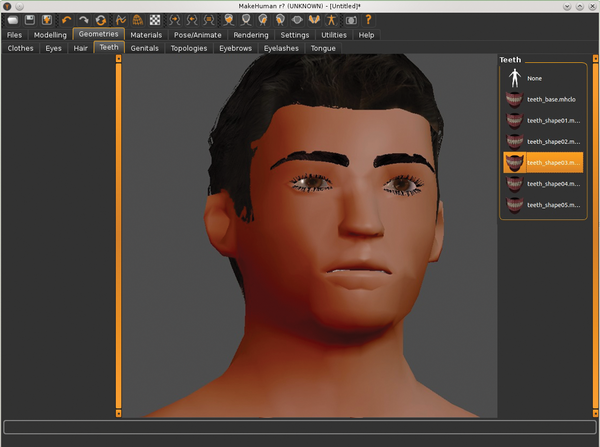Toggle the checkered background icon

[x=155, y=20]
